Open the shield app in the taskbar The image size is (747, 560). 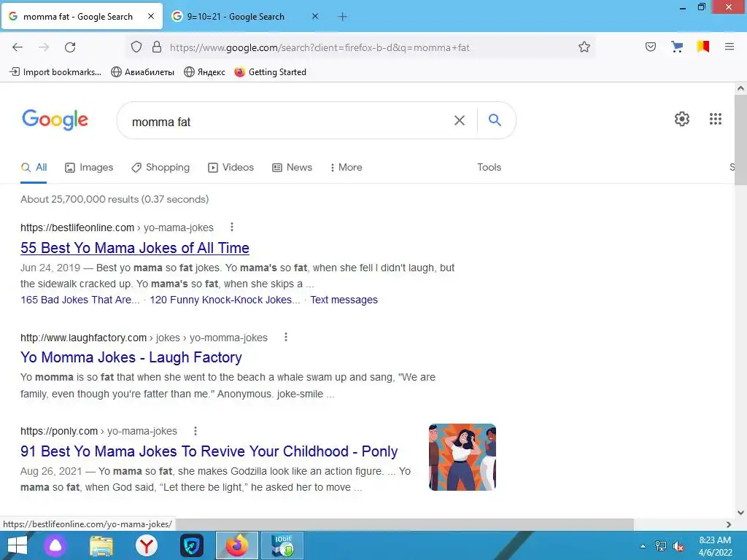192,545
